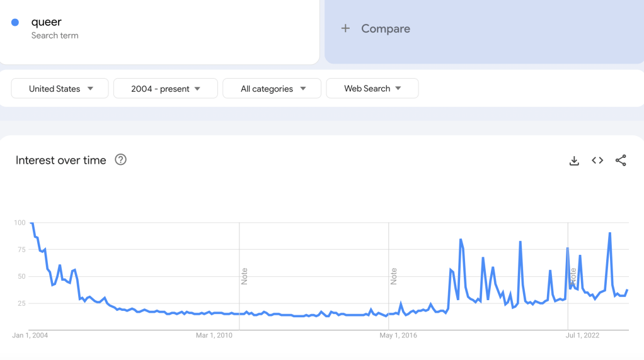Click the Jan 1, 2004 axis label
Viewport: 644px width, 360px height.
click(x=30, y=335)
